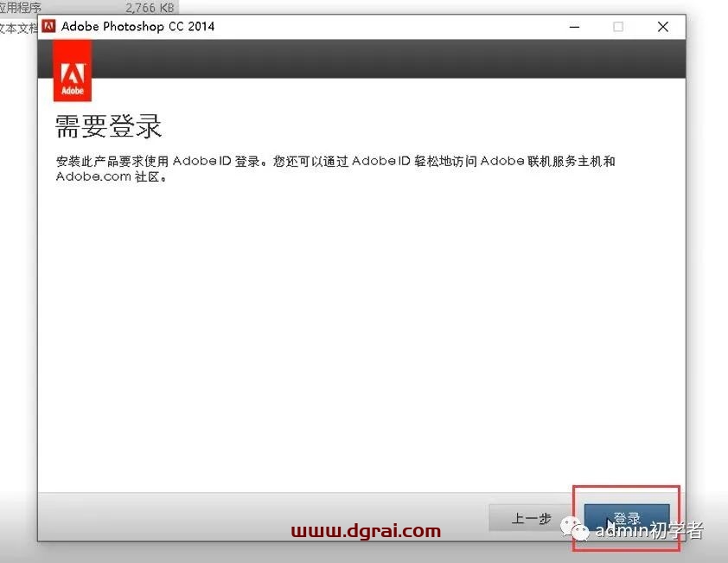Close the Adobe Photoshop CC 2014 installer window

(x=663, y=27)
